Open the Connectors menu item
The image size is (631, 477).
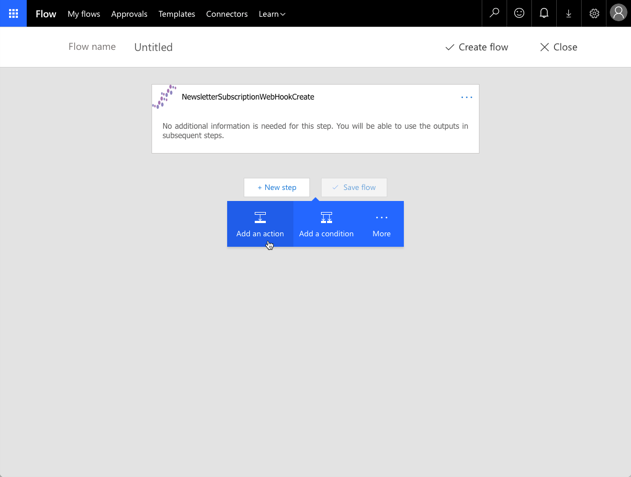[x=227, y=14]
